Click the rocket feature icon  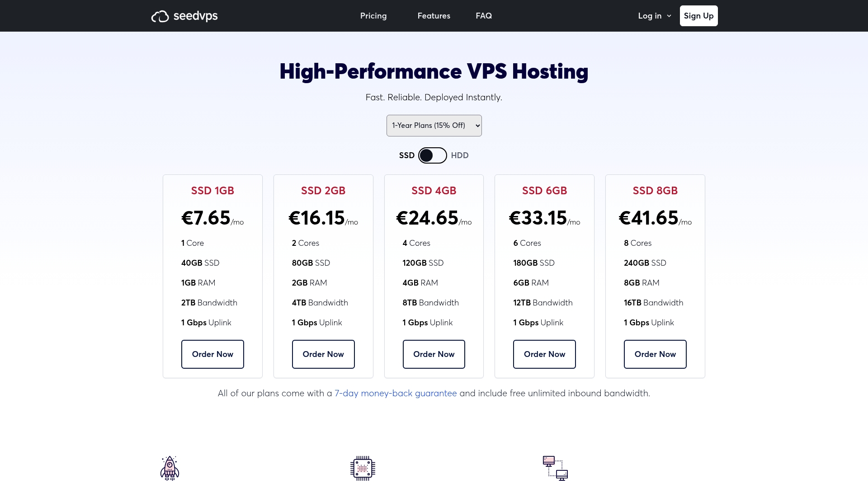(x=170, y=468)
